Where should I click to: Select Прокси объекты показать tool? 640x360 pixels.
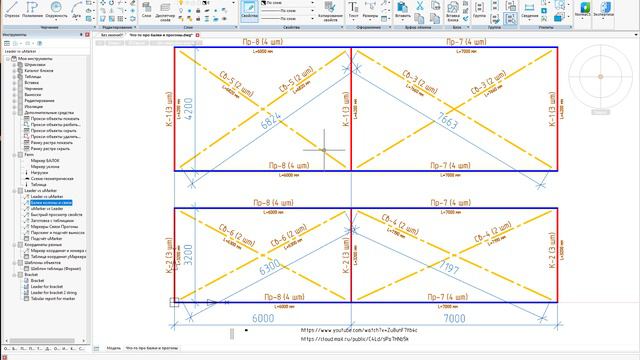tap(55, 119)
